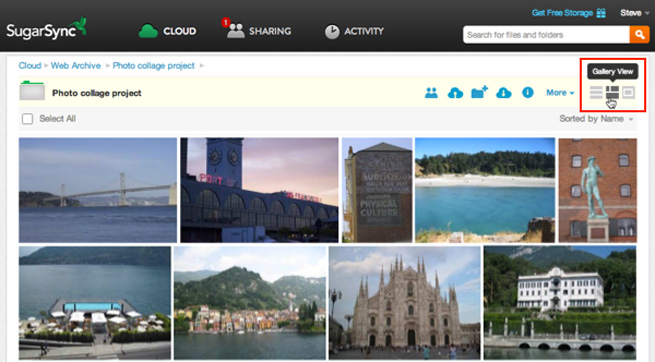Click the cloud upload icon
Image resolution: width=655 pixels, height=362 pixels.
[x=455, y=93]
